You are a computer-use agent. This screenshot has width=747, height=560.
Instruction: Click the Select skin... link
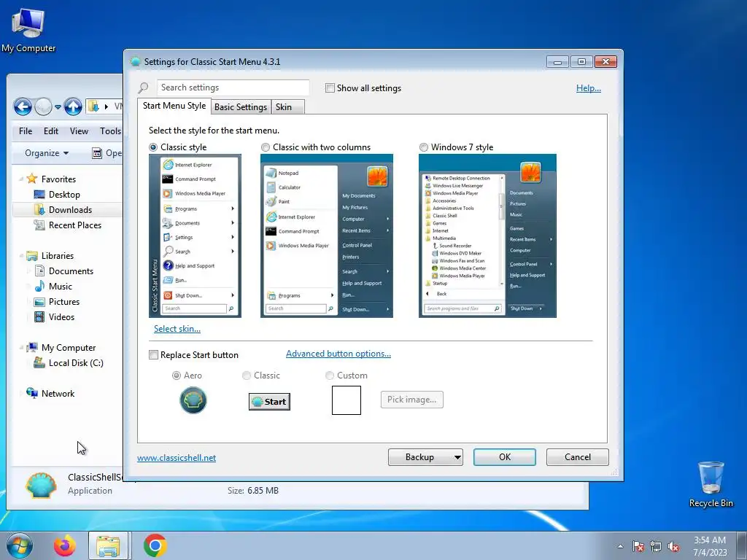(177, 329)
